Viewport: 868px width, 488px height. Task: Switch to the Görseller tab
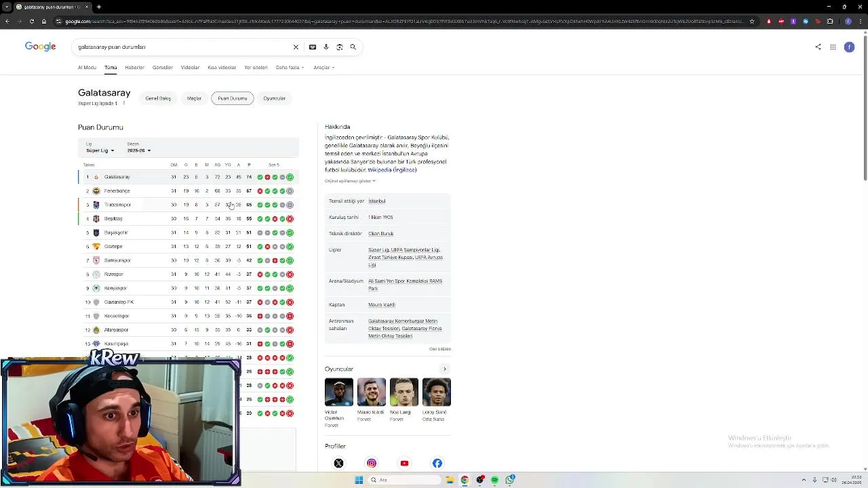tap(163, 68)
